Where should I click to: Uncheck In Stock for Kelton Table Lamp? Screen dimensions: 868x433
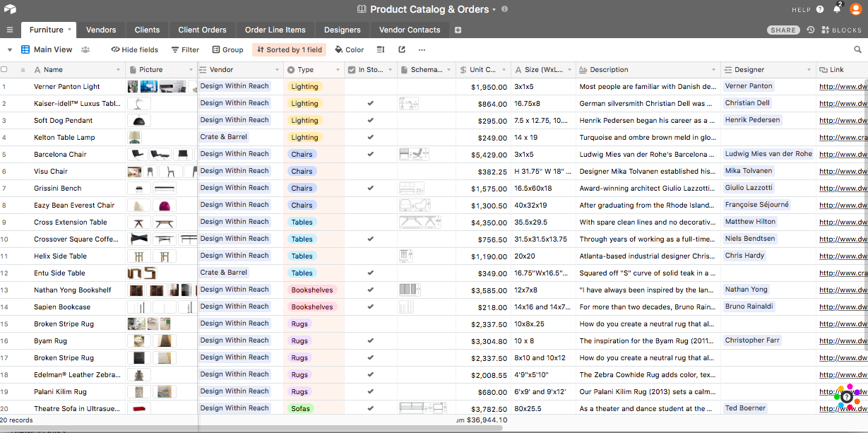coord(370,137)
